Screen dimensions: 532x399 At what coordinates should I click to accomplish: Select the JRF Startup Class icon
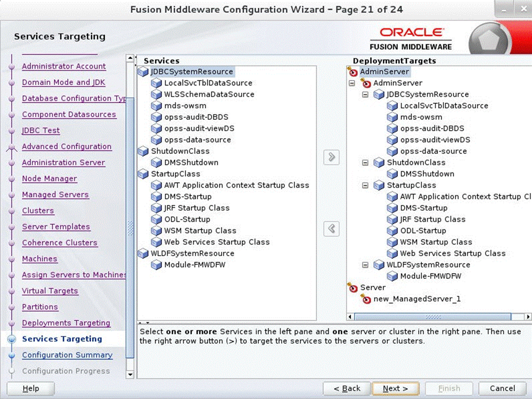157,208
